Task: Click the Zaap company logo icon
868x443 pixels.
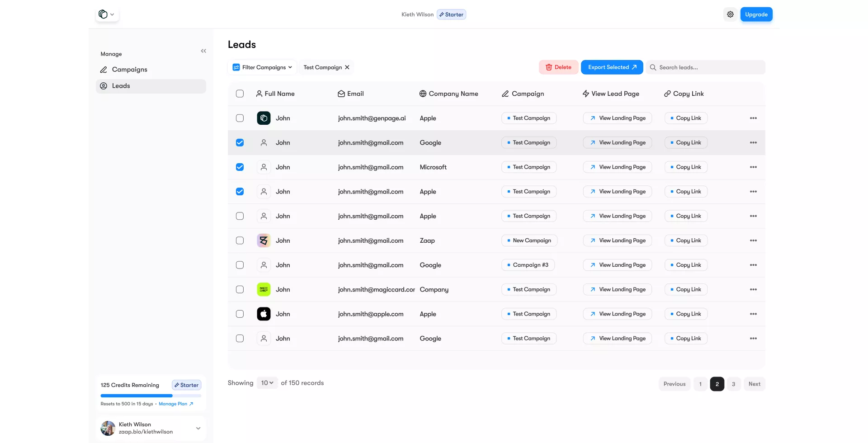Action: click(x=264, y=240)
